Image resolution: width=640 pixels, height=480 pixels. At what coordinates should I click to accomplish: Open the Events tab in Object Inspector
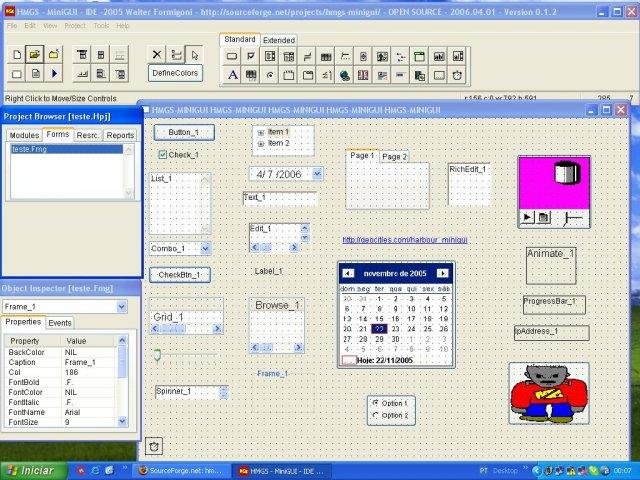(x=60, y=323)
